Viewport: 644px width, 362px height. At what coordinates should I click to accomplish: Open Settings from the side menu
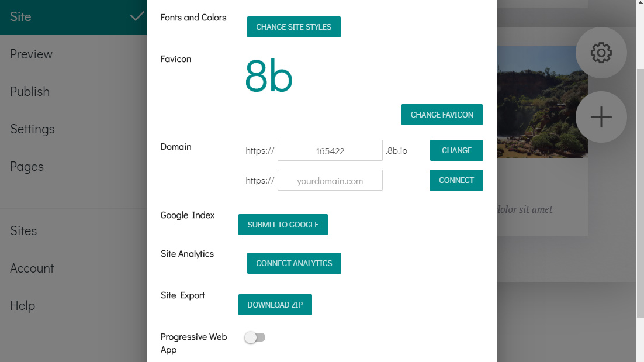(32, 129)
